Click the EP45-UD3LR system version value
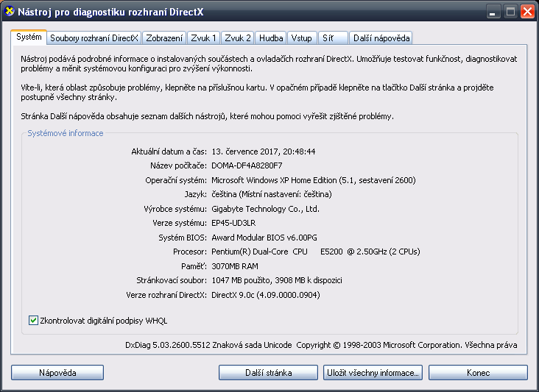Viewport: 539px width, 392px height. coord(233,223)
